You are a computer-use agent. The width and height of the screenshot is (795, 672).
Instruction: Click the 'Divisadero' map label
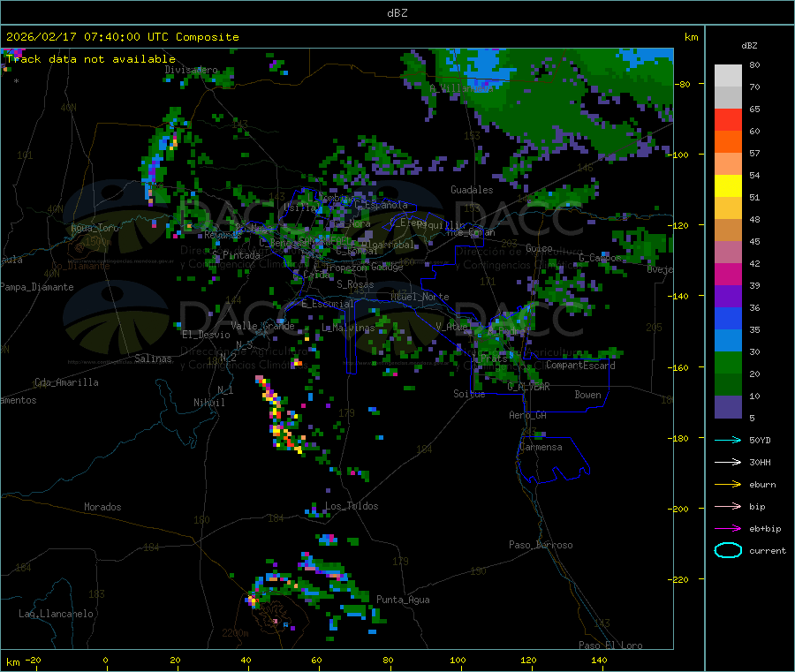[191, 70]
